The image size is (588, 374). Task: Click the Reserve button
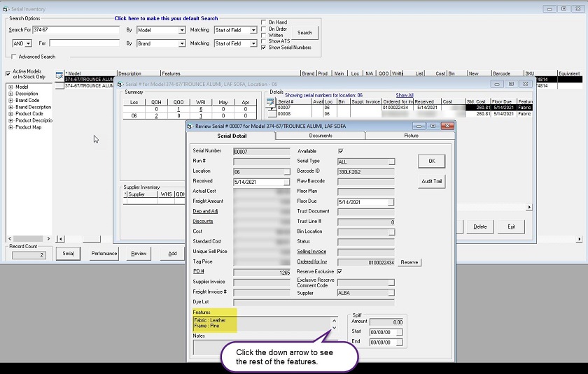point(409,262)
